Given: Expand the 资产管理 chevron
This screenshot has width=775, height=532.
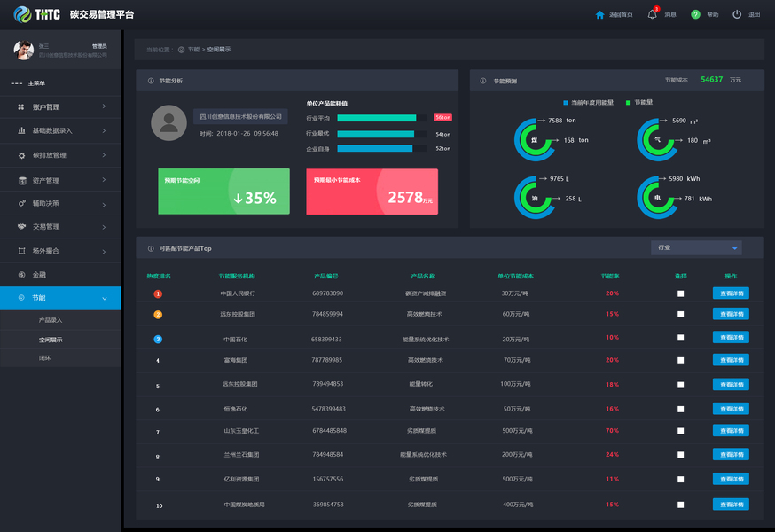Looking at the screenshot, I should 104,179.
